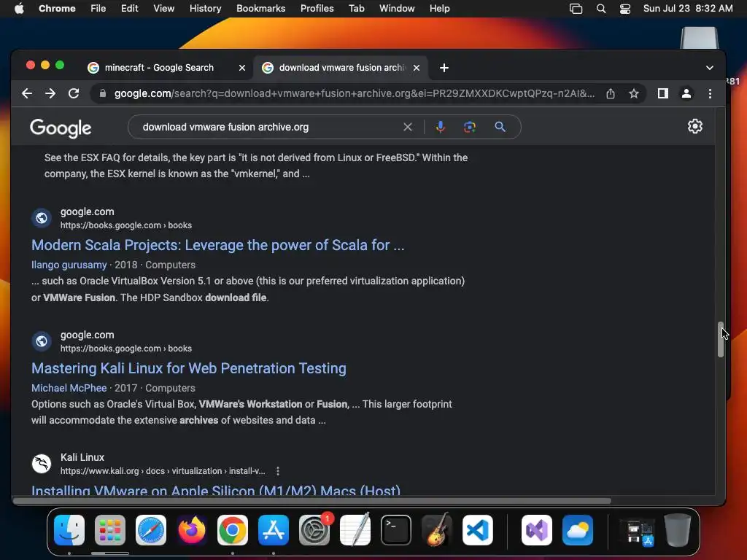Open the Profiles menu
747x560 pixels.
[317, 9]
